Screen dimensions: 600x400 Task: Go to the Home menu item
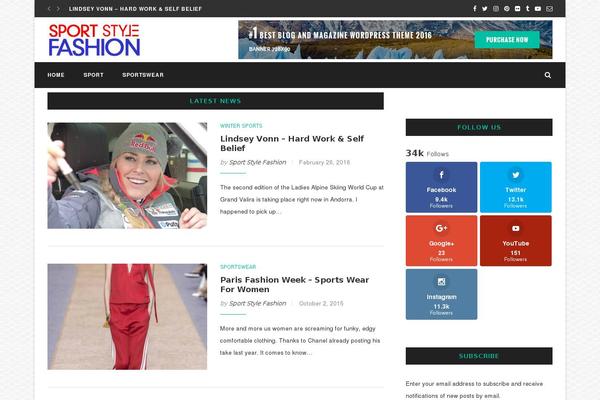[x=56, y=75]
